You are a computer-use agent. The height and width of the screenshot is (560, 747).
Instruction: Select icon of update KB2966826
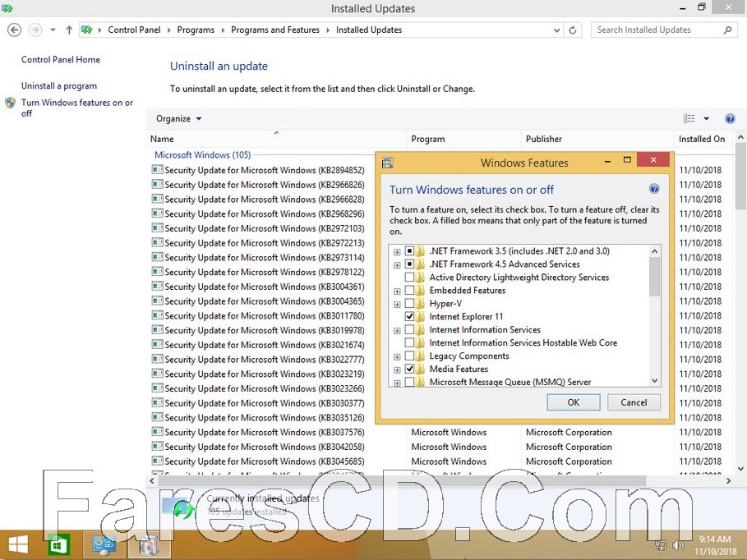(157, 184)
